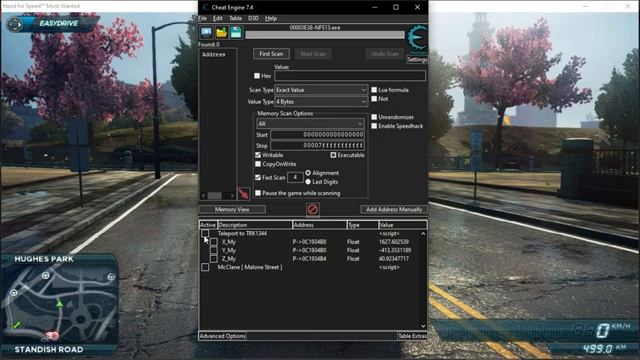Activate the Teleport to TRK1344 script checkbox

point(205,233)
